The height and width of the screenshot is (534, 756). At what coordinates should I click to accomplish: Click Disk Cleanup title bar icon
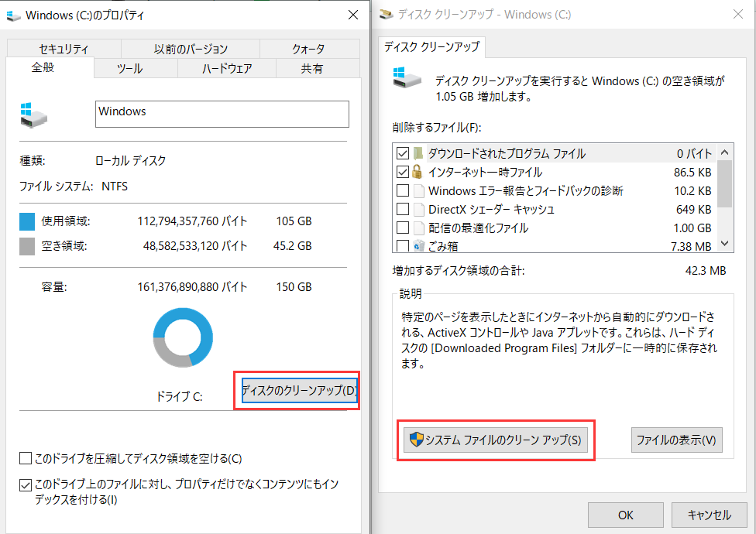tap(387, 15)
